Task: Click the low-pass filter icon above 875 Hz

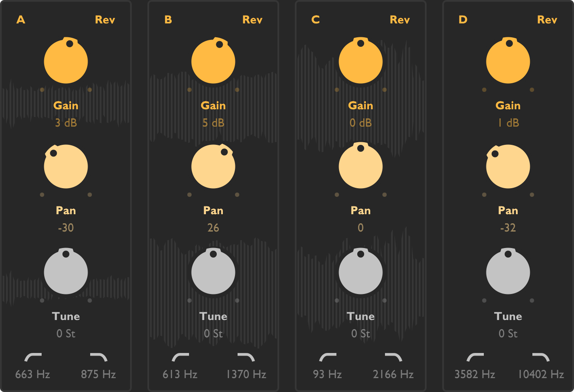Action: tap(98, 357)
